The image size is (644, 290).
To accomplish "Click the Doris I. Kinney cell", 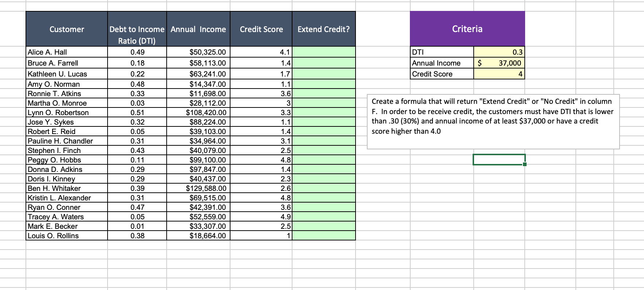I will [x=67, y=179].
